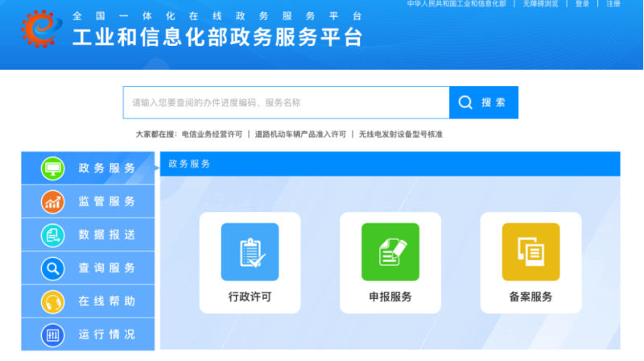Open 中华人民共和国工业和信息化部 top link
Screen dimensions: 644x361
coord(456,4)
